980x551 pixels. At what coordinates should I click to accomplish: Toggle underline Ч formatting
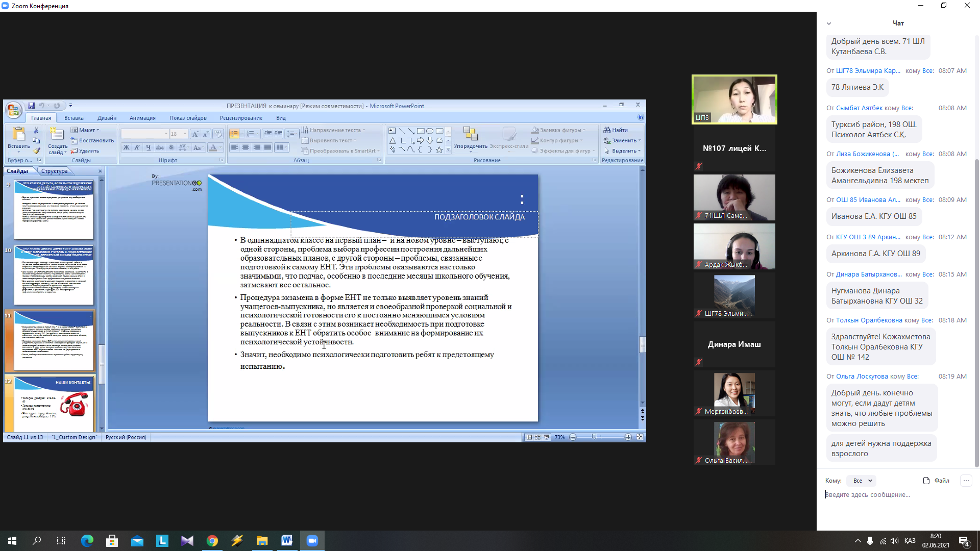click(149, 147)
